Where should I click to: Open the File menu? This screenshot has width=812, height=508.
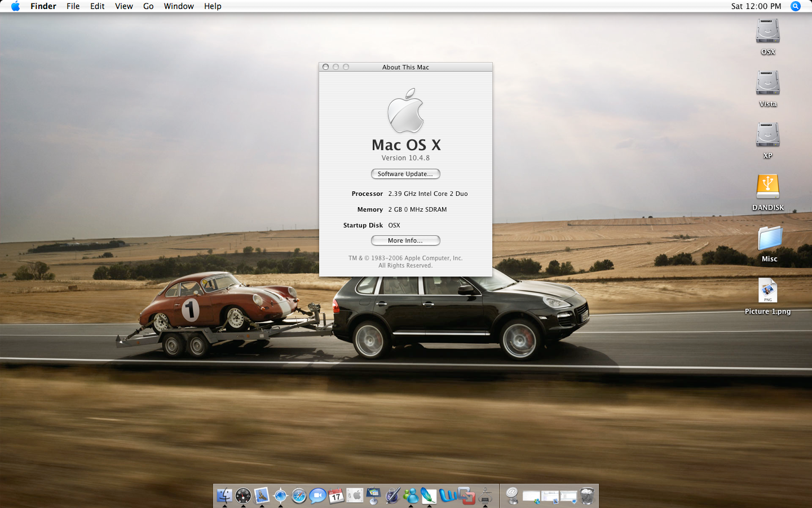[x=73, y=6]
